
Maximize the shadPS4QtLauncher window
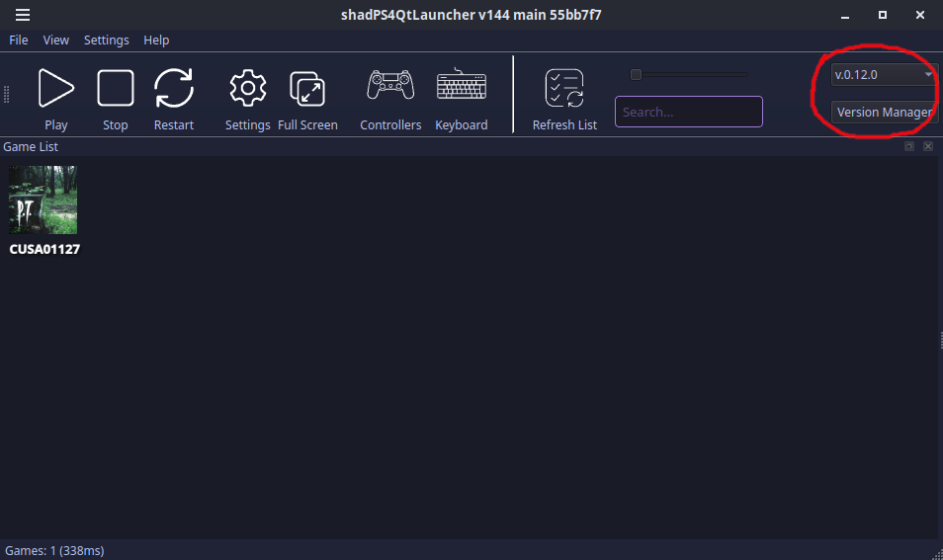tap(883, 15)
